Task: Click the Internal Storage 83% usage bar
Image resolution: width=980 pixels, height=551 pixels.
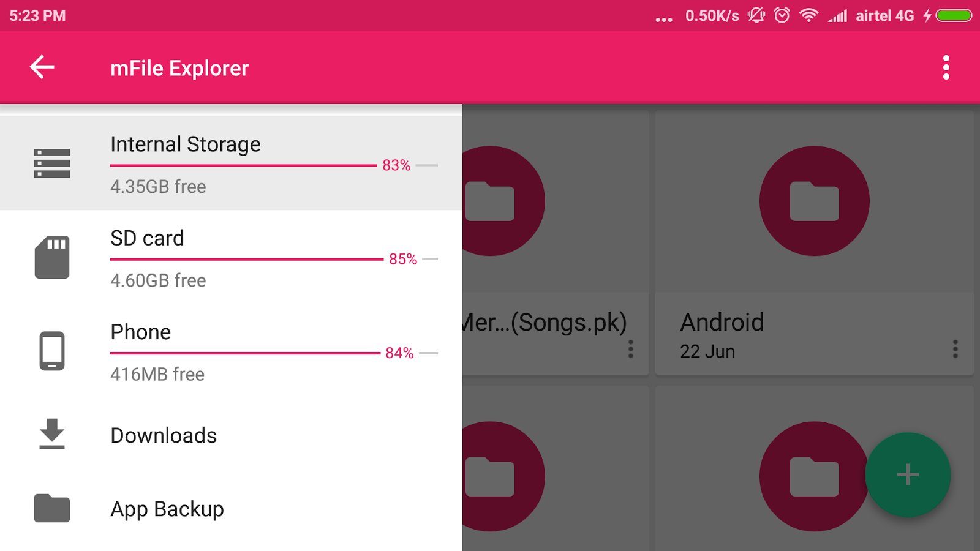Action: (x=243, y=165)
